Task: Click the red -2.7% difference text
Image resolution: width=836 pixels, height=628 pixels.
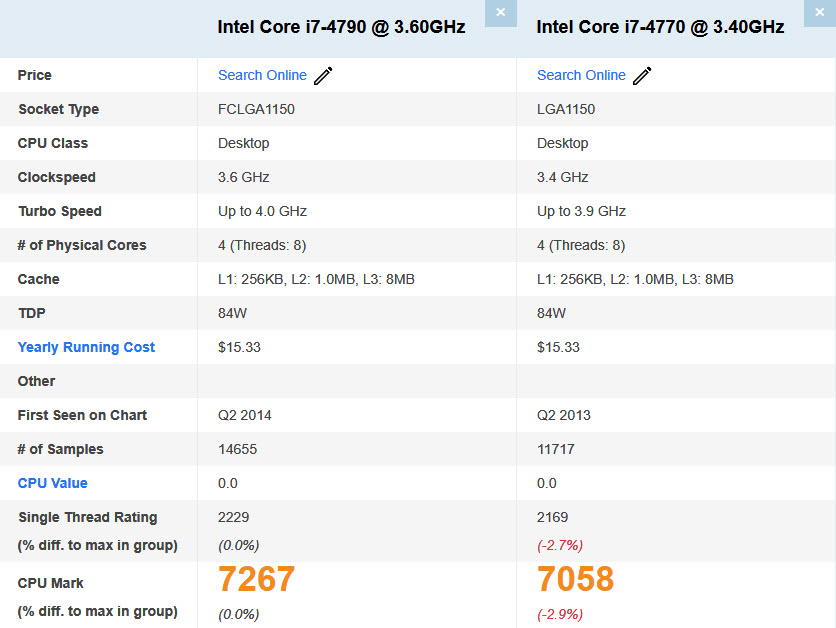Action: 560,545
